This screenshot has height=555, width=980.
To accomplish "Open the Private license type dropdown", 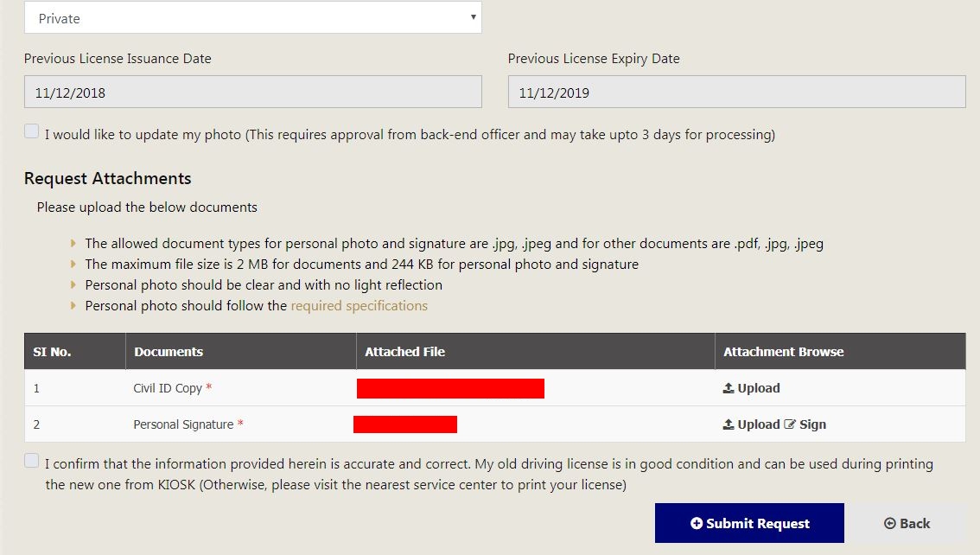I will click(253, 17).
